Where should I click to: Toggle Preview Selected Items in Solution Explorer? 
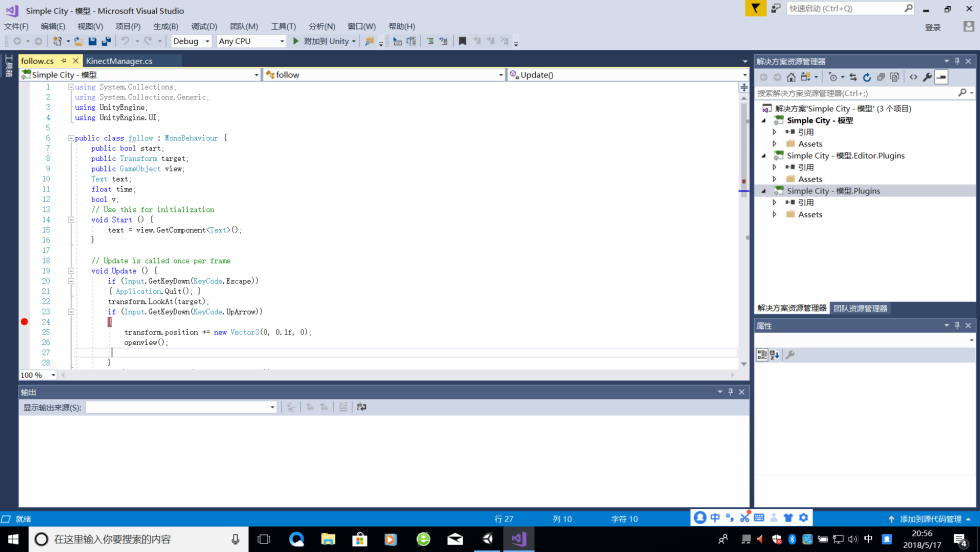tap(941, 77)
